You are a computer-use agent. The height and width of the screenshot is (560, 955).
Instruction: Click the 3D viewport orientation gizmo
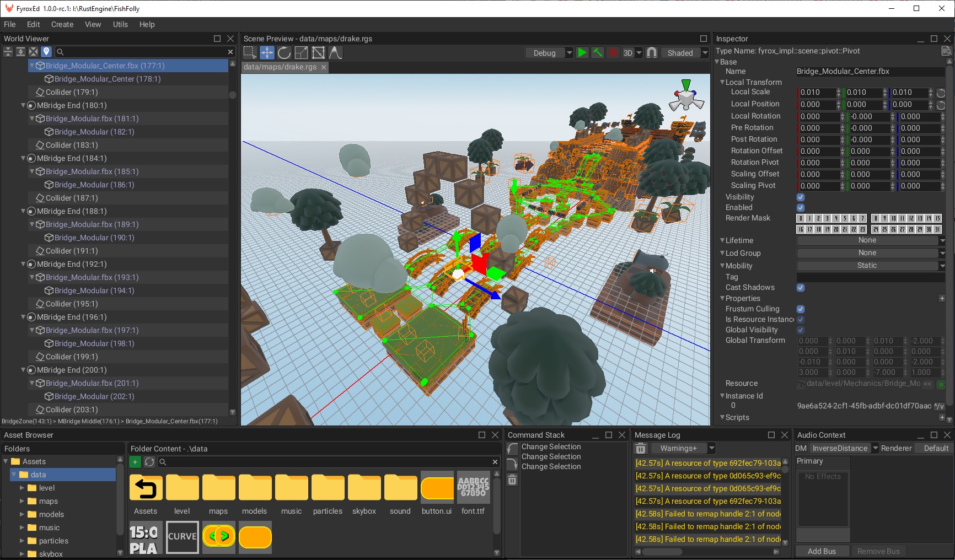click(686, 96)
